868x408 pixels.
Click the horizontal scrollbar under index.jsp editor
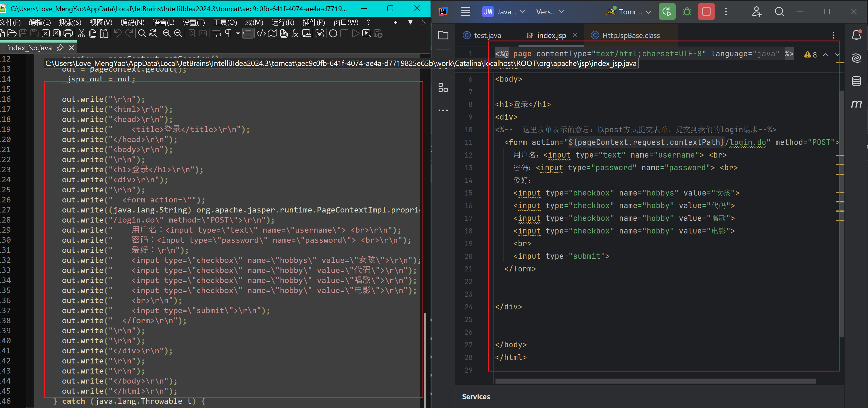click(655, 381)
